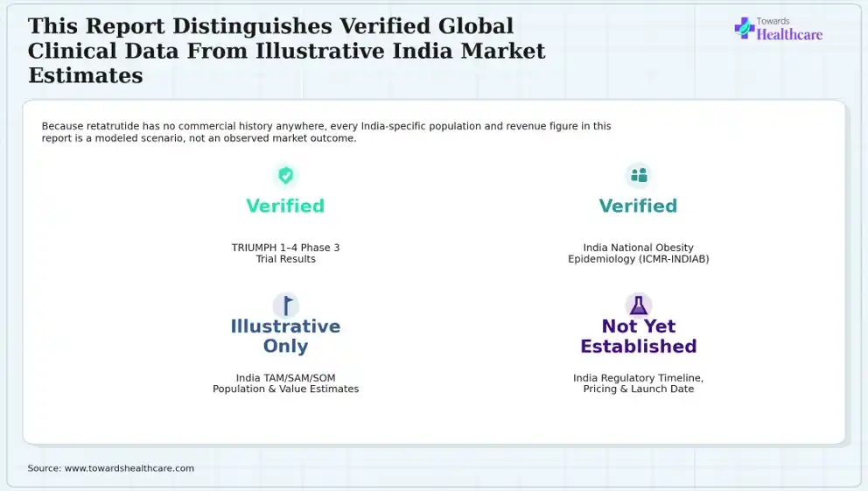
Task: Click the Source label at bottom
Action: click(x=45, y=468)
